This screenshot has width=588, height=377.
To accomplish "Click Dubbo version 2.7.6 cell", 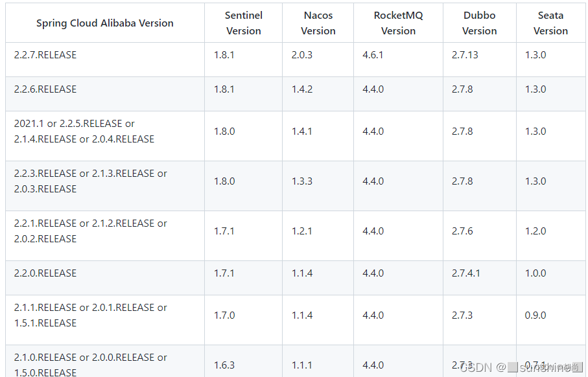I will [x=462, y=231].
